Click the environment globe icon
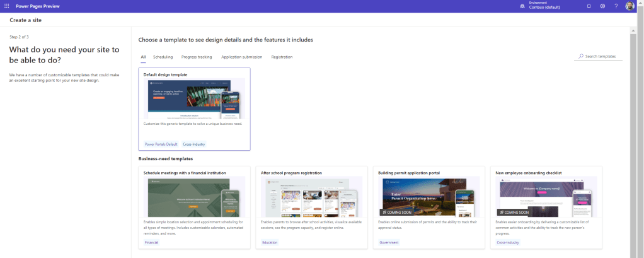 tap(522, 6)
